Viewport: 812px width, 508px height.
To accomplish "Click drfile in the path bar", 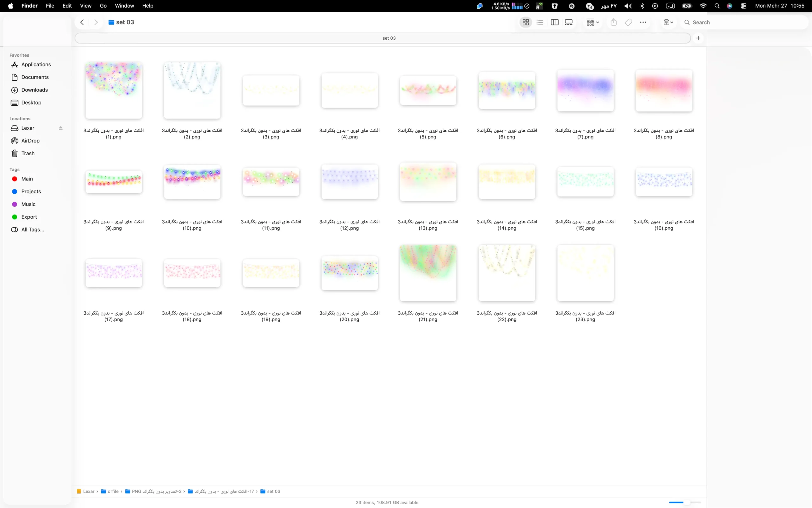I will pyautogui.click(x=110, y=491).
